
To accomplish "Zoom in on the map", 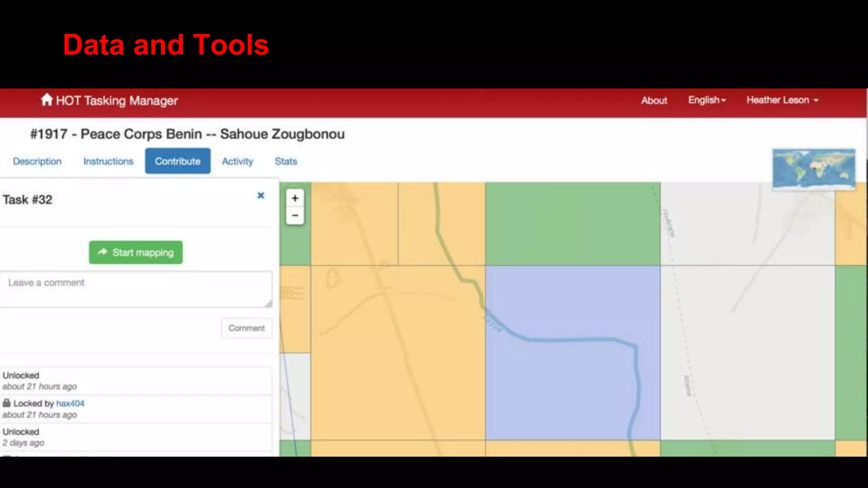I will pos(295,198).
